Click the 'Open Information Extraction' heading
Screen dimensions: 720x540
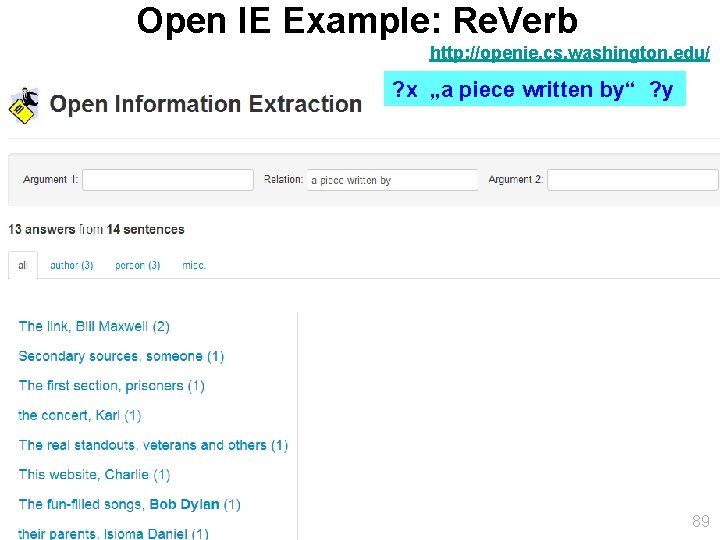coord(206,104)
